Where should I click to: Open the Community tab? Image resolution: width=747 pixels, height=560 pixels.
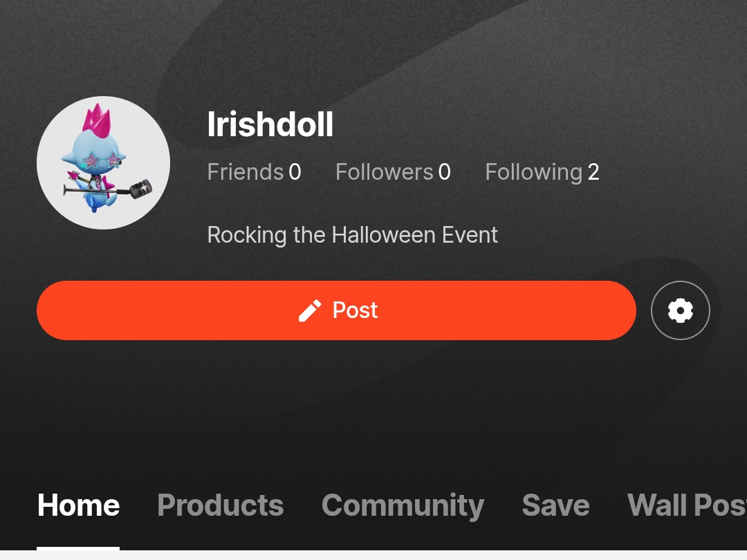click(x=403, y=505)
